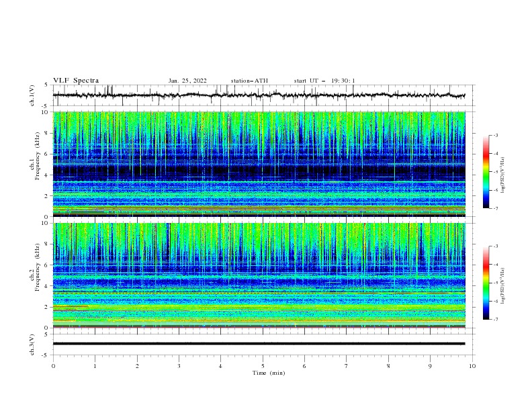
Task: Click the "-7" label on ch.2 colorbar
Action: click(496, 319)
